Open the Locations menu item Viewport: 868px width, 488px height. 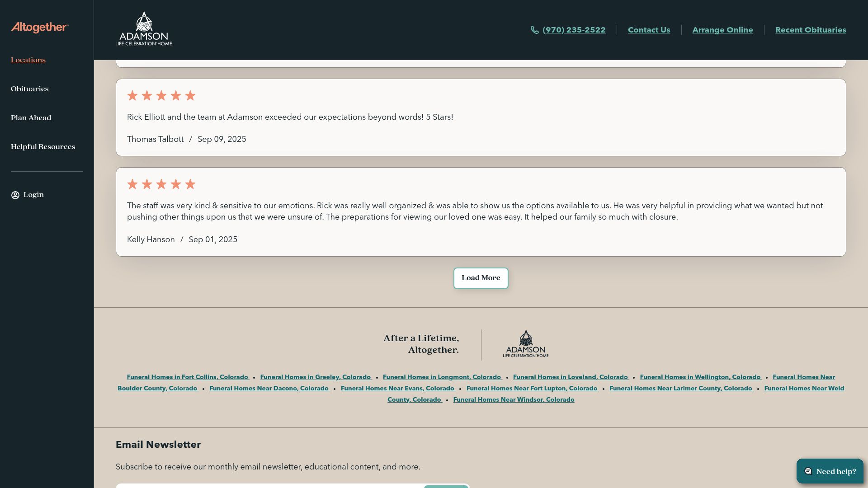[28, 60]
